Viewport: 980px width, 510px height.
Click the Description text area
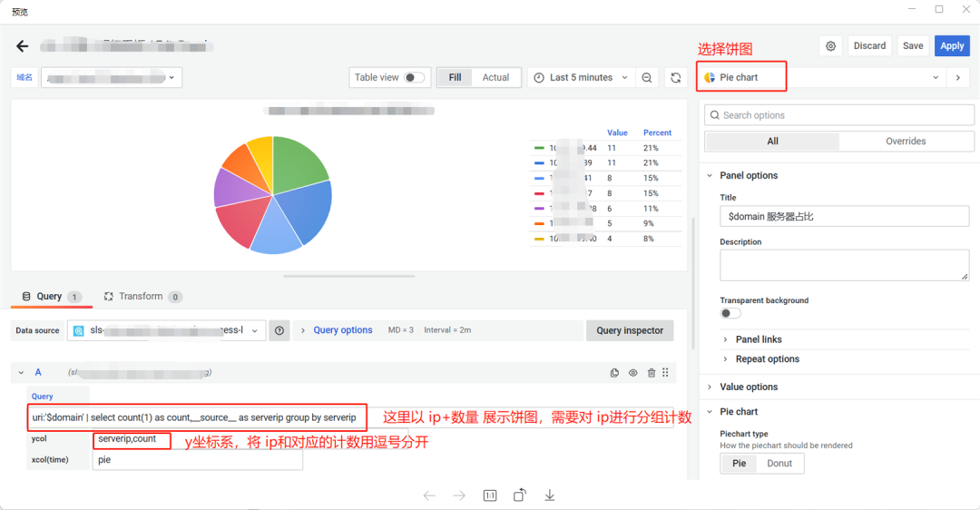point(845,265)
